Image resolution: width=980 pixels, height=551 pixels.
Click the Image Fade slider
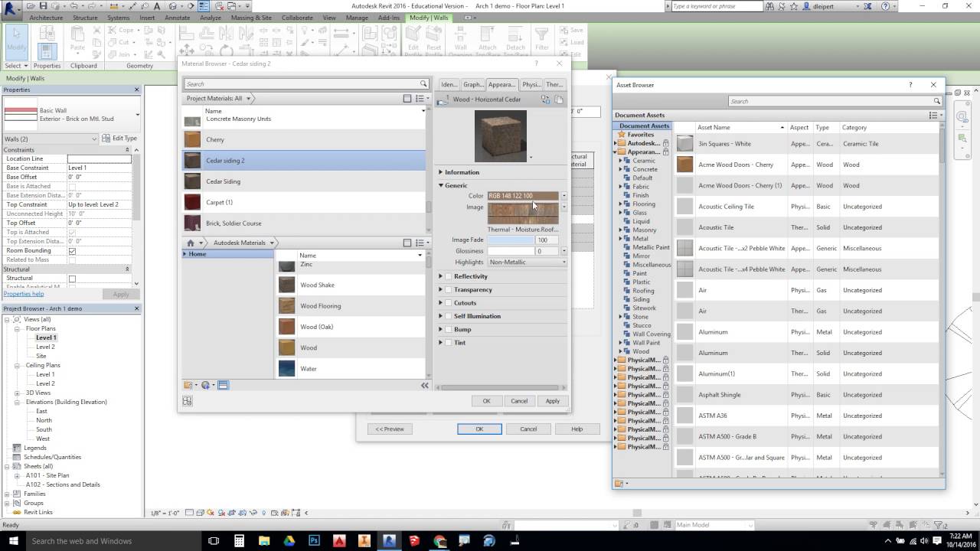click(510, 240)
